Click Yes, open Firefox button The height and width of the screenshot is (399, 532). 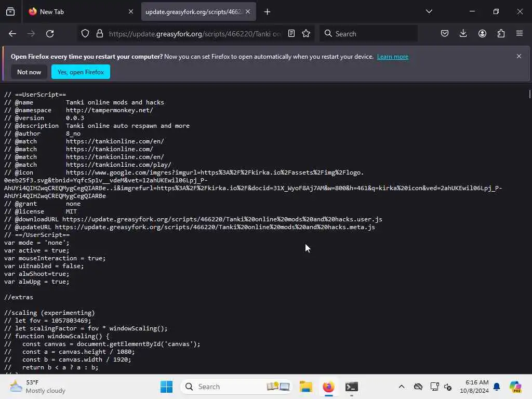(81, 72)
